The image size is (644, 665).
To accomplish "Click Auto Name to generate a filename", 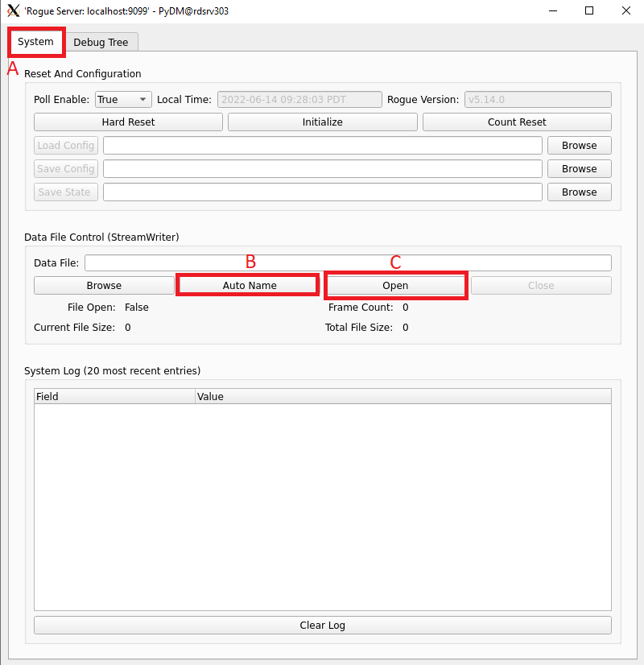I will pyautogui.click(x=247, y=284).
